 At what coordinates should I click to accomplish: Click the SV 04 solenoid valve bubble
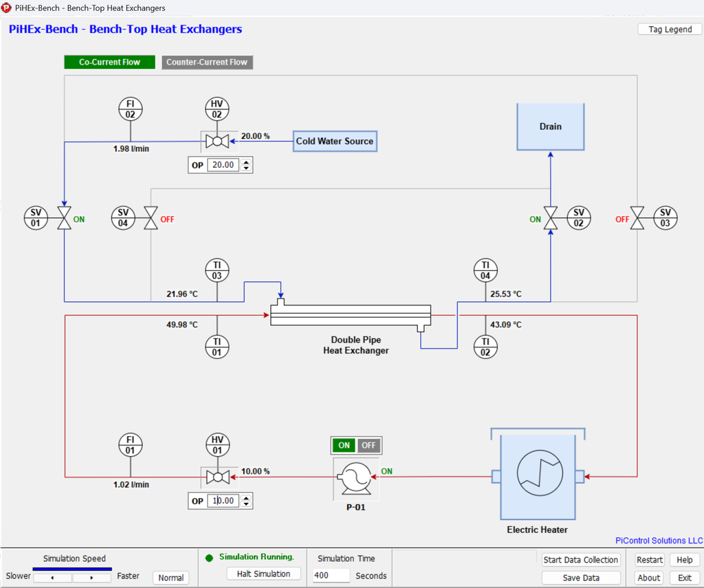coord(123,218)
